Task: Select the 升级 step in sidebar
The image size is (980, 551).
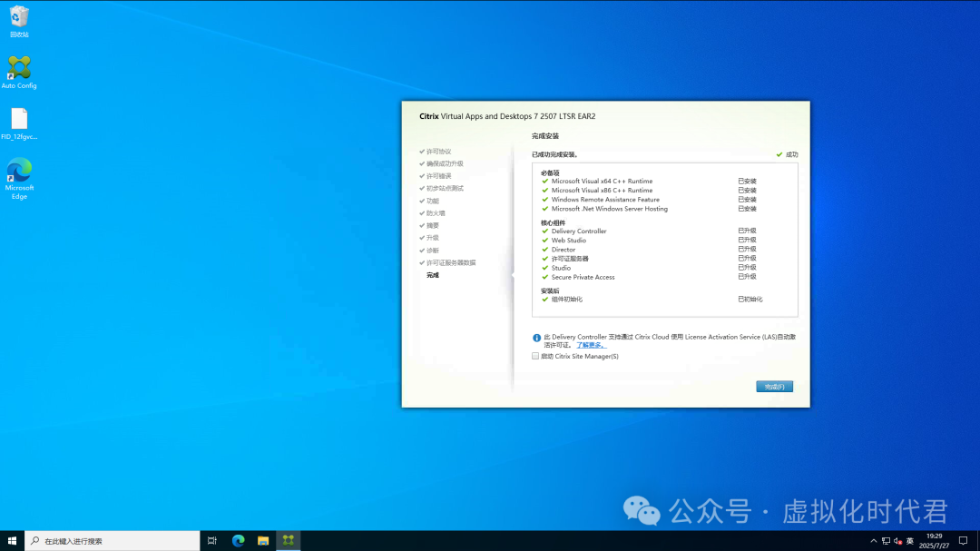Action: click(433, 238)
